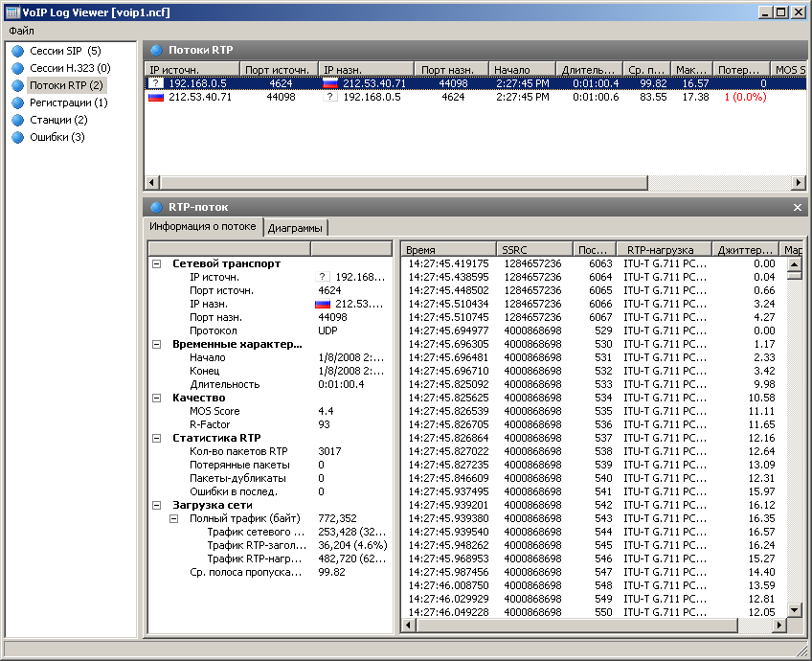Sort streams by the Начало column header
812x661 pixels.
pyautogui.click(x=522, y=69)
